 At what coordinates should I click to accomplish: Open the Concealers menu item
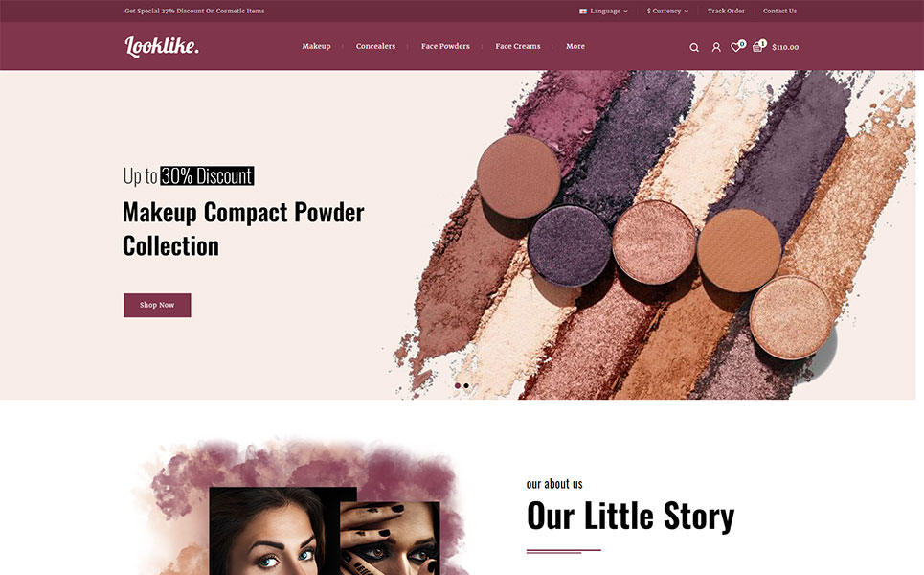click(x=375, y=46)
